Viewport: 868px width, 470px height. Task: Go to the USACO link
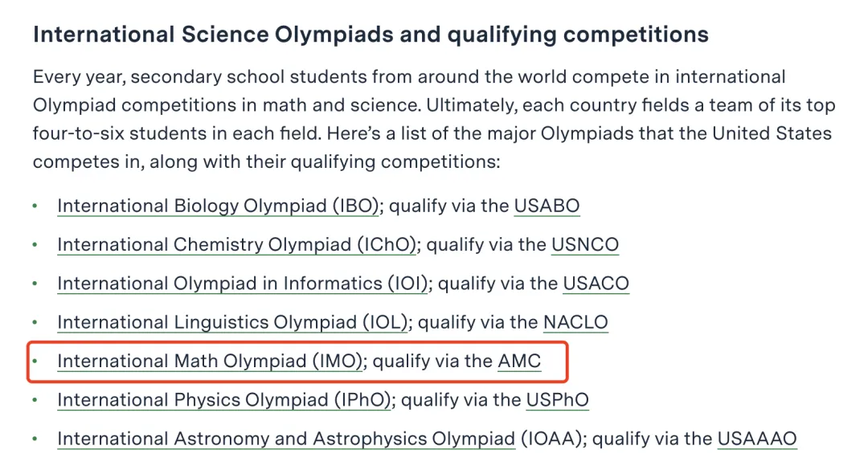(x=596, y=284)
